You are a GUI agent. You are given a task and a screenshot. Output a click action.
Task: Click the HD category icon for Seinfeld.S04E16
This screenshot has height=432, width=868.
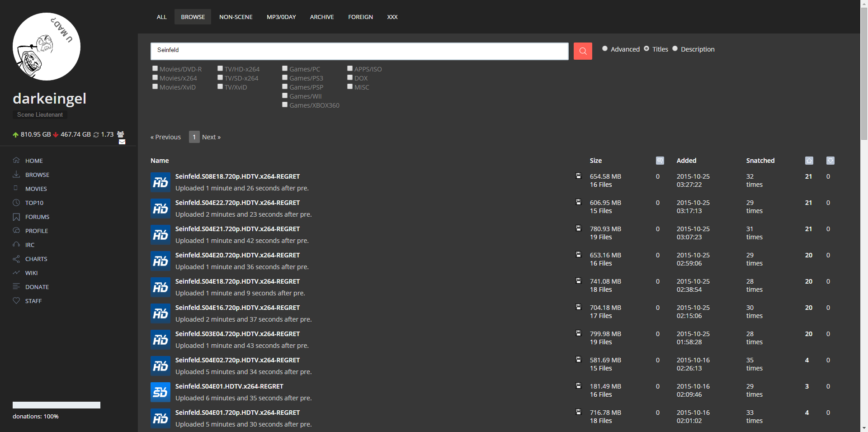160,313
